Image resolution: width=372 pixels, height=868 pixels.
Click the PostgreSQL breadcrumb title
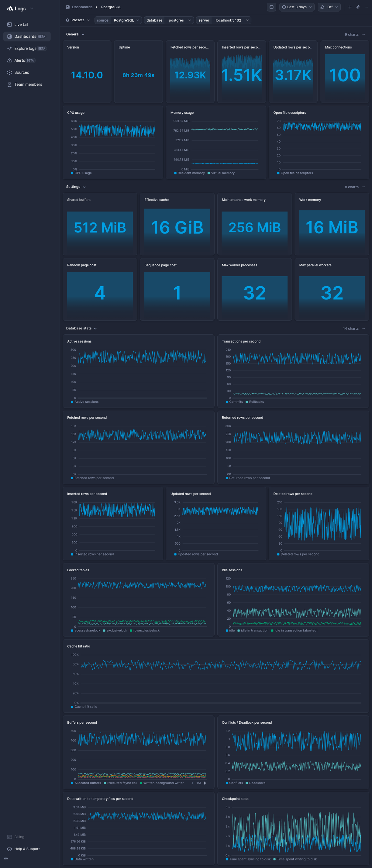[x=111, y=7]
